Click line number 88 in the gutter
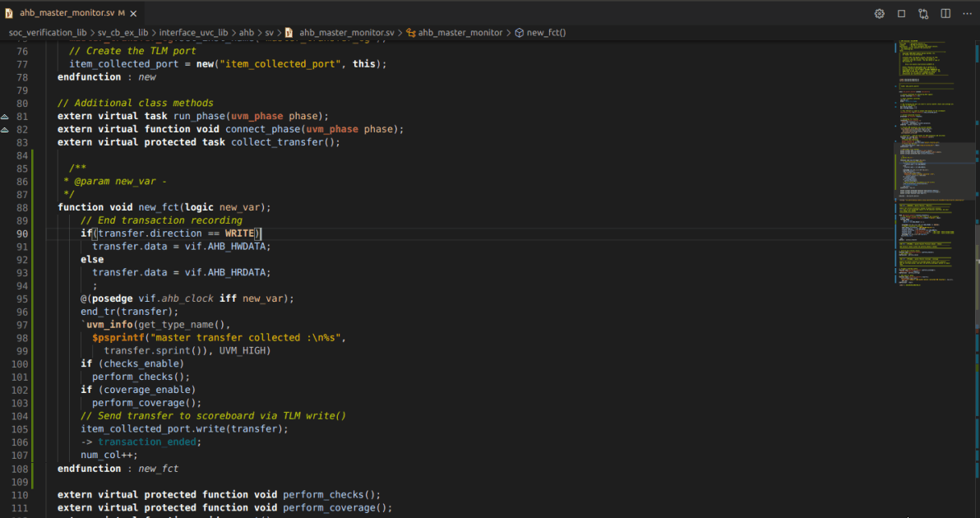This screenshot has height=518, width=980. point(22,207)
